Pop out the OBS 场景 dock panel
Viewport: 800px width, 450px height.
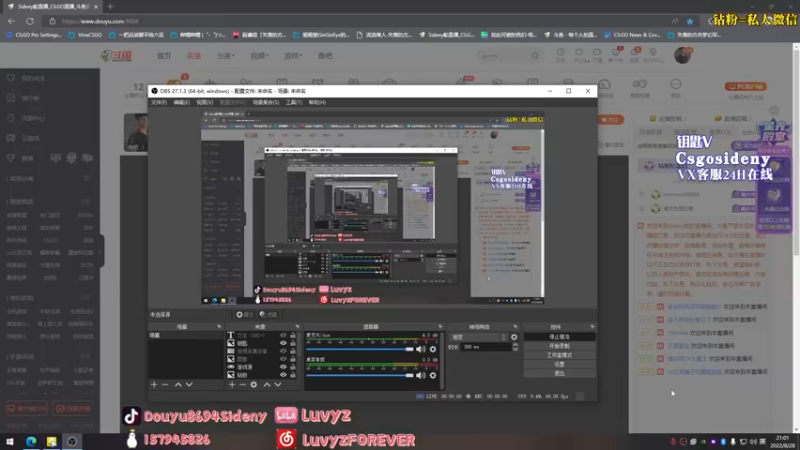pyautogui.click(x=219, y=327)
